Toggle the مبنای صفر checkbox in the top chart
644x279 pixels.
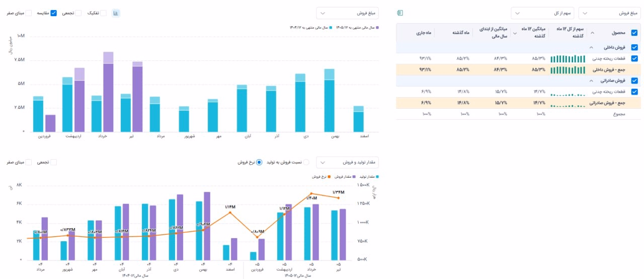click(28, 13)
